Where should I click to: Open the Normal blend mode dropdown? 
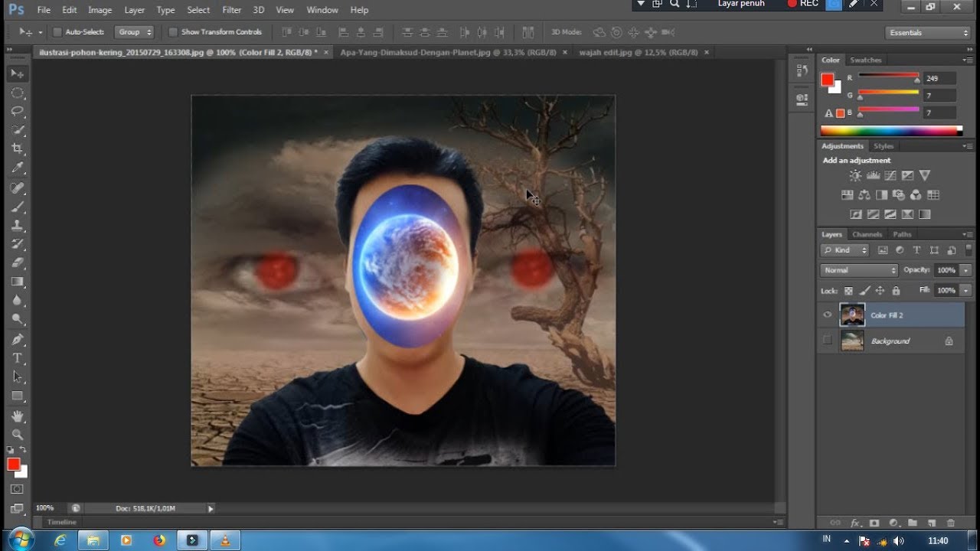(859, 270)
